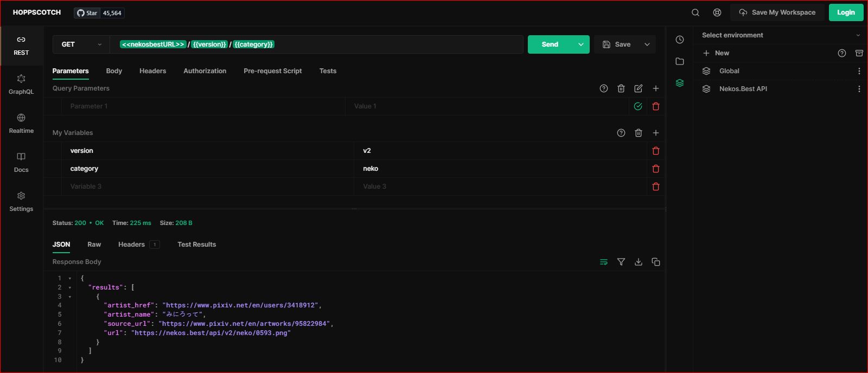The image size is (868, 373).
Task: Open more options for Nekos.Best API environment
Action: click(x=859, y=89)
